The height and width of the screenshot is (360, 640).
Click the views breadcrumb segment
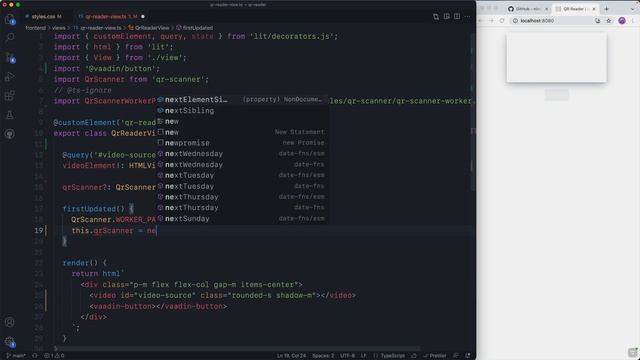point(59,28)
